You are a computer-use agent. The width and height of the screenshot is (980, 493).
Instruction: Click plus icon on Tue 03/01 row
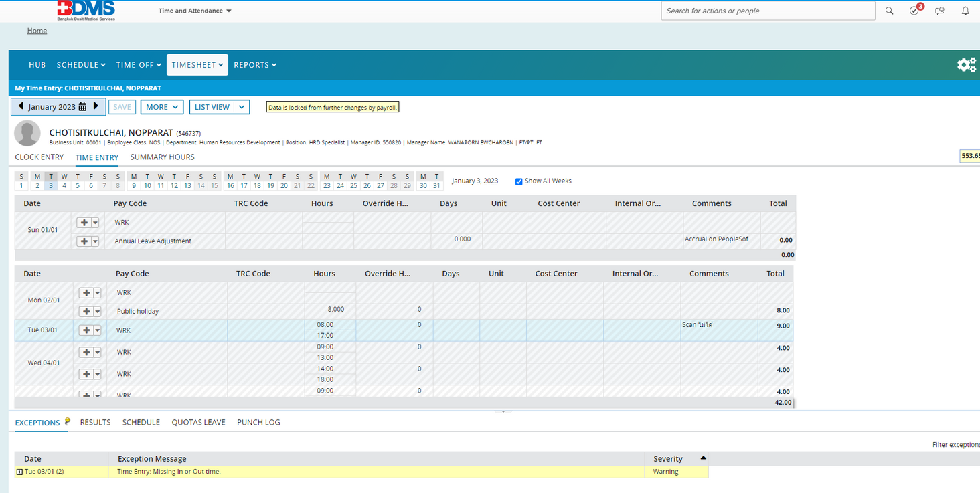[x=85, y=330]
